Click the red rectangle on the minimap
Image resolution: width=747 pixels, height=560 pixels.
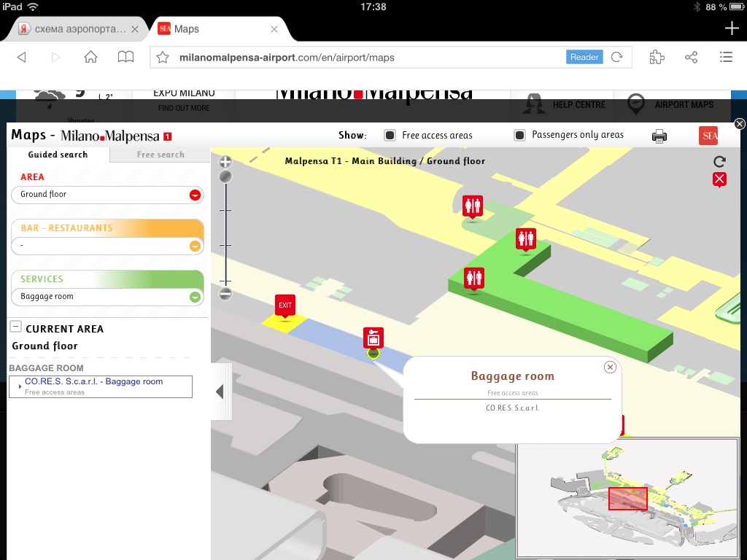coord(627,499)
